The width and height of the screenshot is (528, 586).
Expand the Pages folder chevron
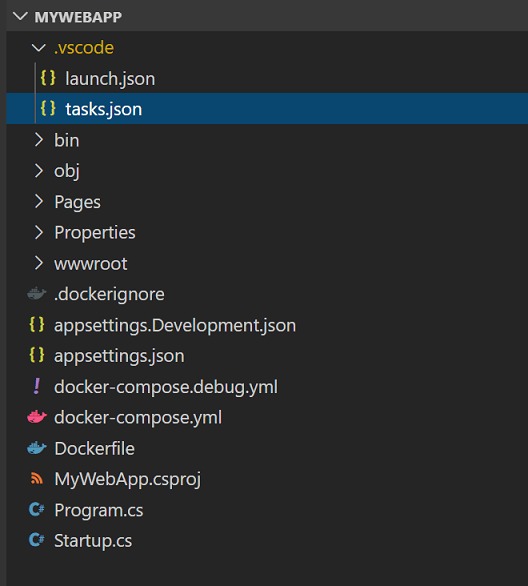[x=38, y=201]
